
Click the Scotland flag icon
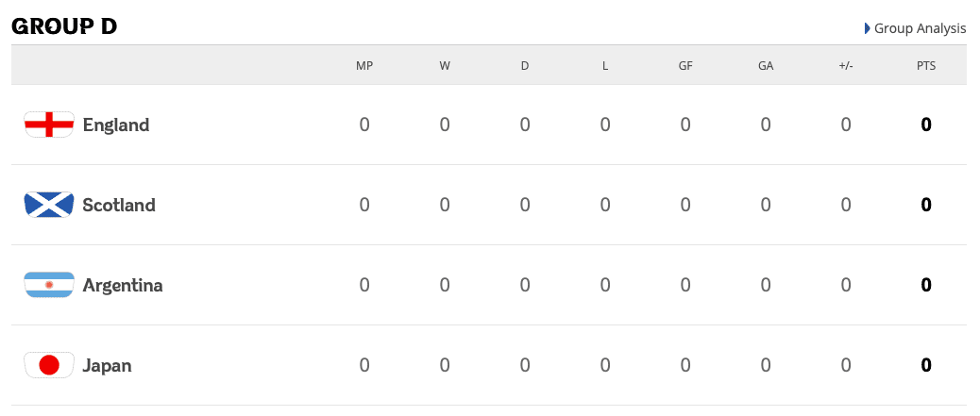(49, 205)
